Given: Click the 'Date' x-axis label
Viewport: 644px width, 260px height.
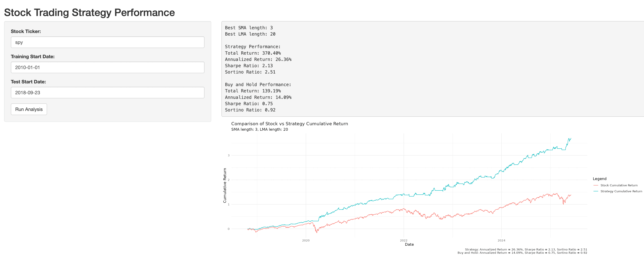Looking at the screenshot, I should tap(409, 245).
